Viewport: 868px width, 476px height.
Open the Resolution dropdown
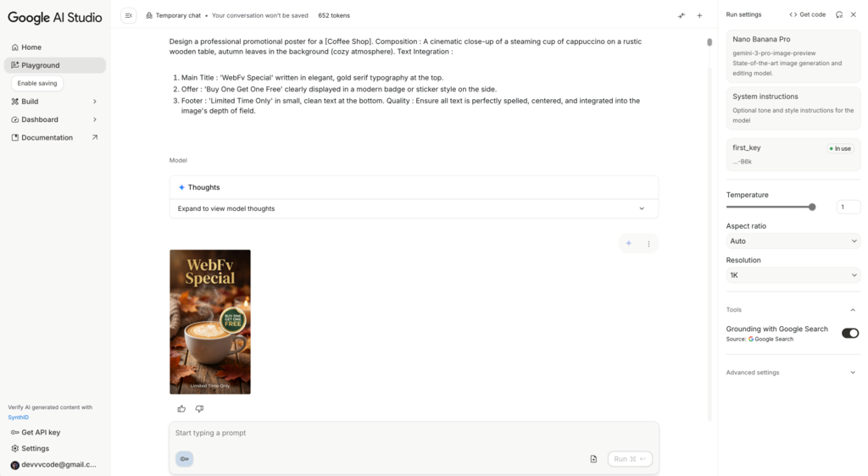tap(793, 275)
